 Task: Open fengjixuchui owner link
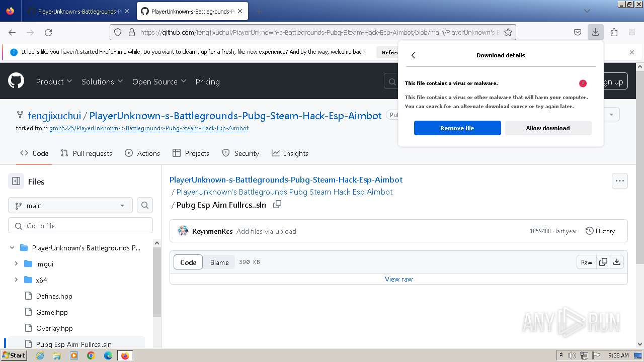[54, 116]
